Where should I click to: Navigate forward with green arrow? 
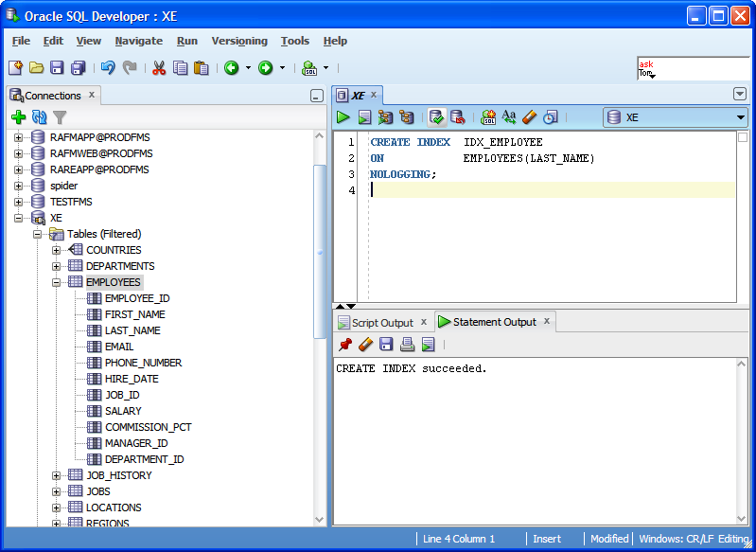pos(266,68)
